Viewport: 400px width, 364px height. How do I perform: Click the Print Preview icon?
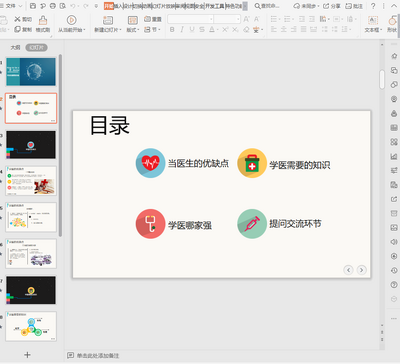62,6
